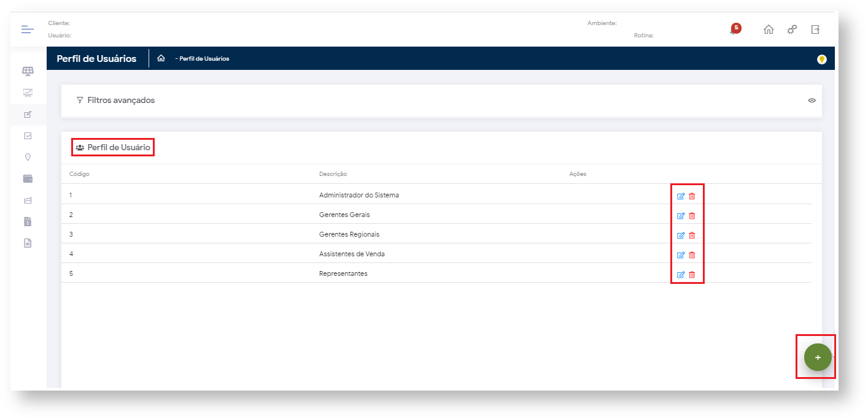This screenshot has width=868, height=420.
Task: Open the wallet sidebar item
Action: point(28,179)
